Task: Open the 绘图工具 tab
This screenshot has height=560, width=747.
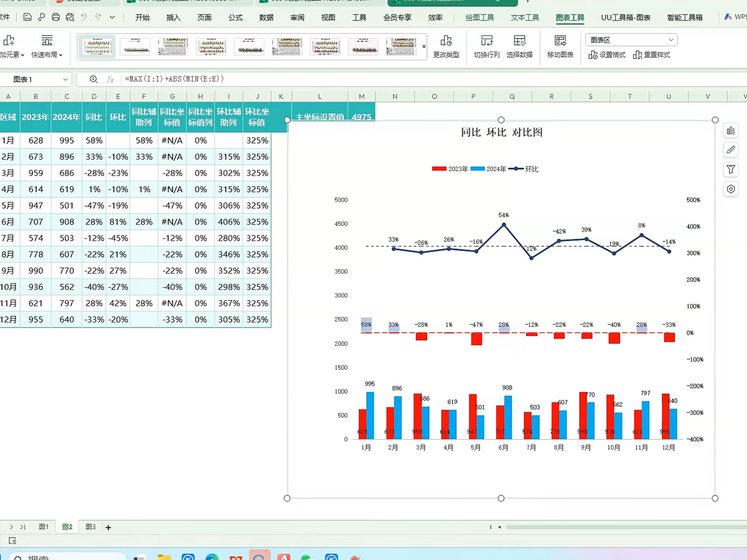Action: pyautogui.click(x=480, y=18)
